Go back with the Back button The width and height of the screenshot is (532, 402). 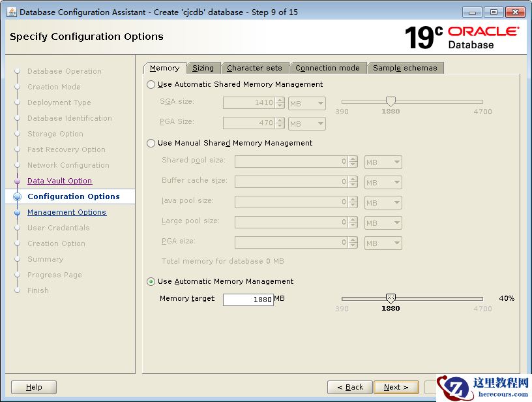(x=349, y=387)
